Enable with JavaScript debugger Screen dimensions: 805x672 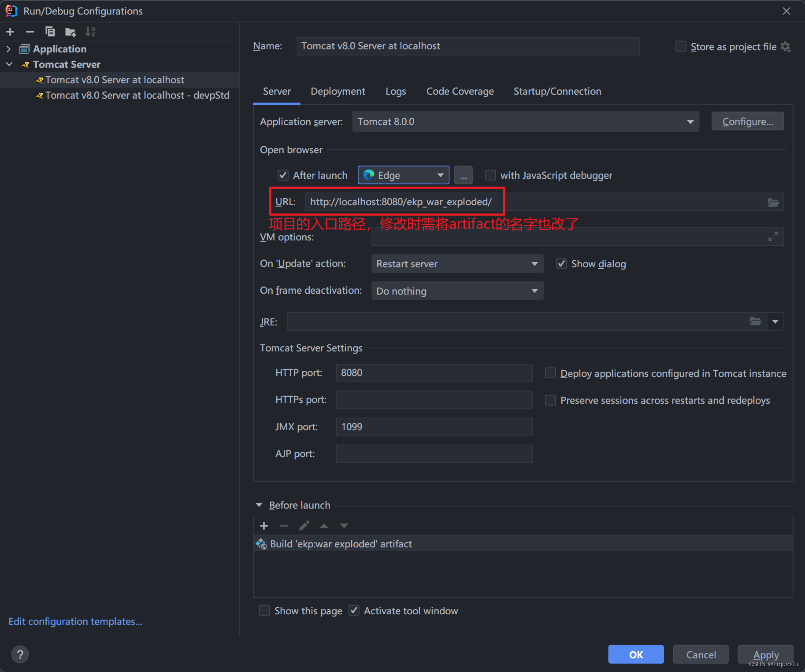click(x=490, y=175)
